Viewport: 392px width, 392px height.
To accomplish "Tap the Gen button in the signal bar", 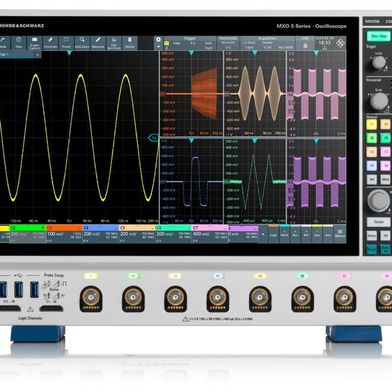I will (x=317, y=234).
